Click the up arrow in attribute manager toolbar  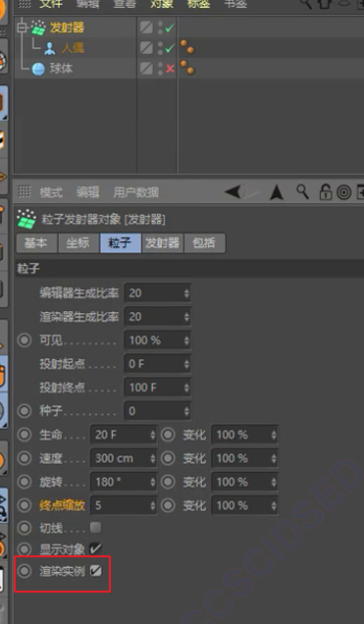click(x=277, y=192)
